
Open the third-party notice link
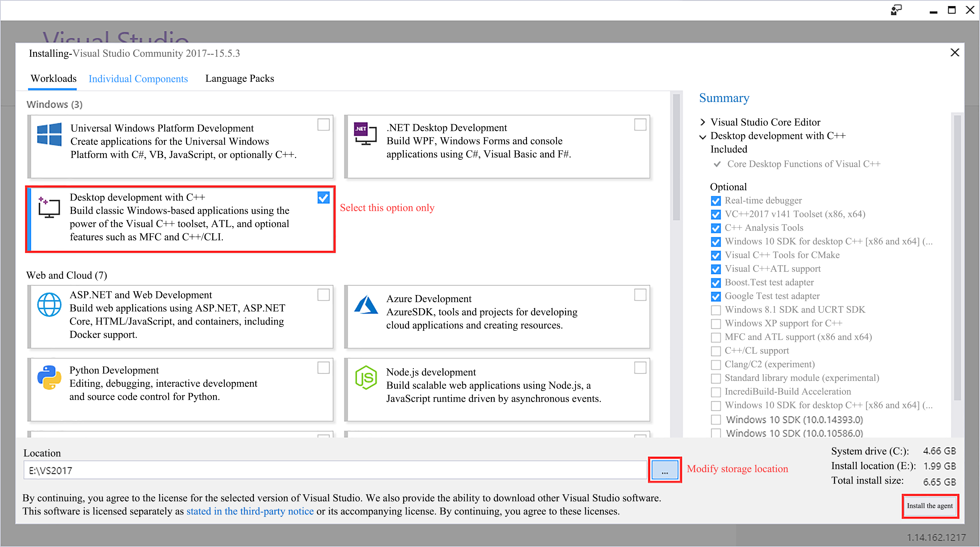250,511
